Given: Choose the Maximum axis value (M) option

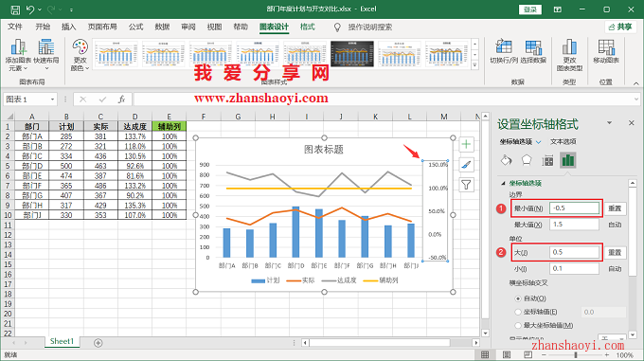Looking at the screenshot, I should pyautogui.click(x=518, y=325).
